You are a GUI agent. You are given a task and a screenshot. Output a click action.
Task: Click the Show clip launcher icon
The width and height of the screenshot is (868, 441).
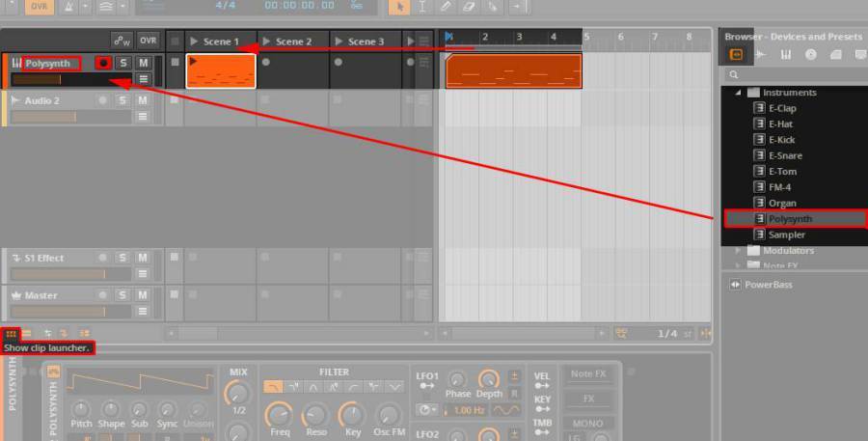coord(12,333)
